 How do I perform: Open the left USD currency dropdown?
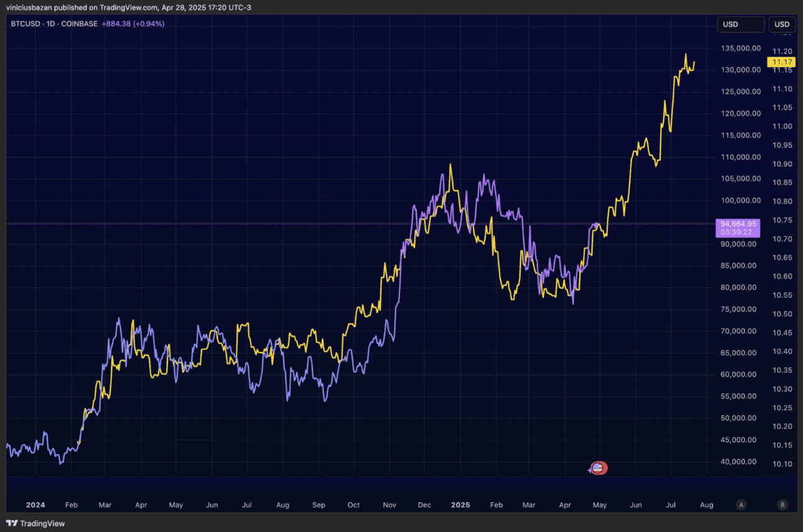740,24
